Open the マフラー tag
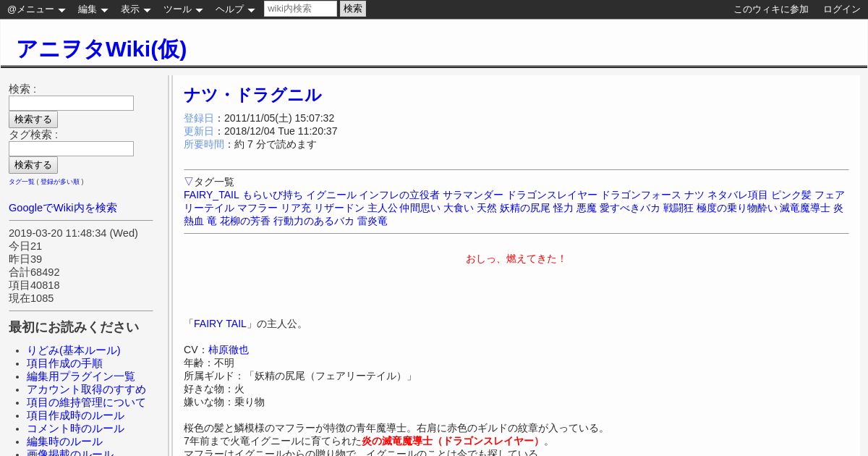This screenshot has height=456, width=868. point(258,208)
